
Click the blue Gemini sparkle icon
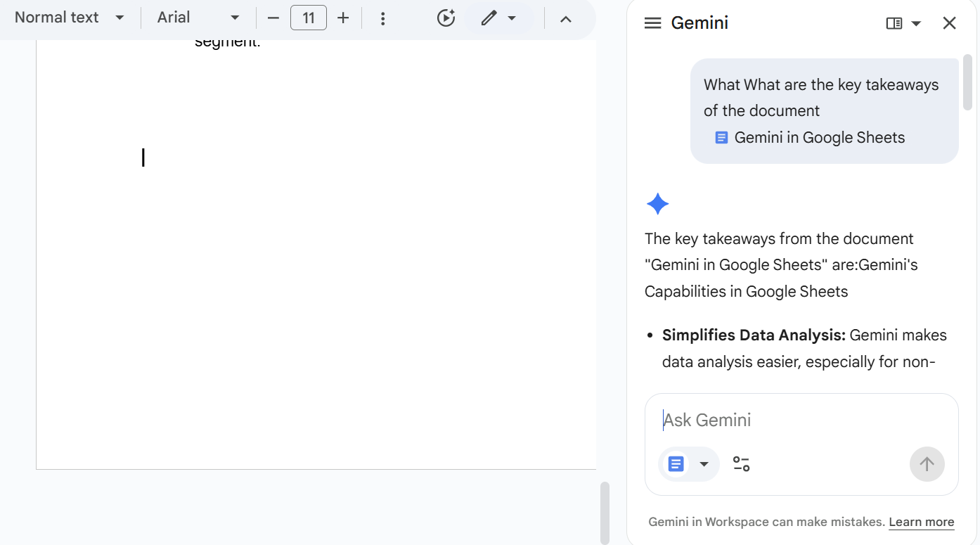point(657,205)
